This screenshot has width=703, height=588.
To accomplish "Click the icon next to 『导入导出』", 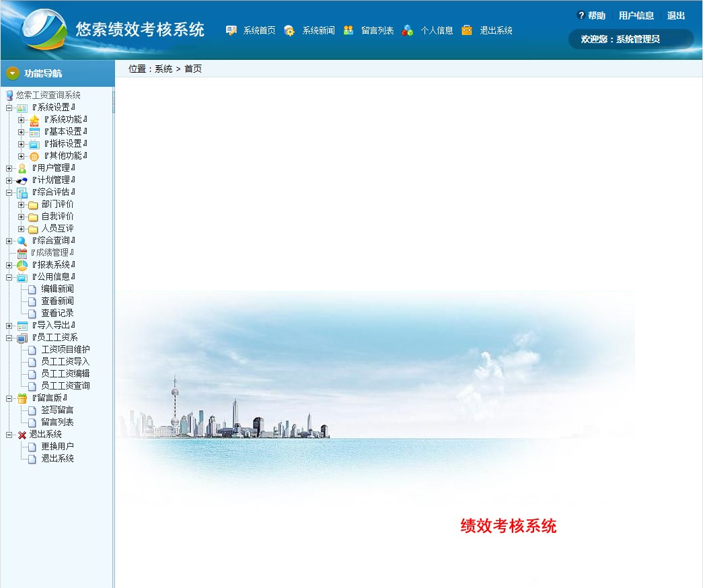I will click(x=22, y=326).
